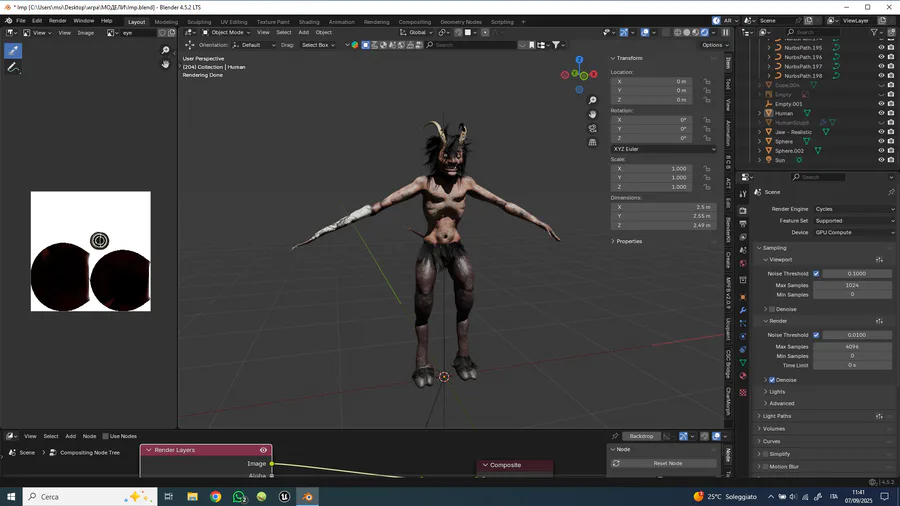Toggle Render Noise Threshold checkbox
The height and width of the screenshot is (506, 900).
pos(816,335)
